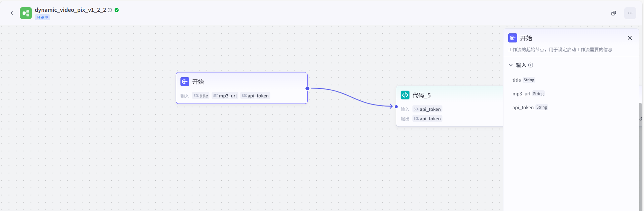Close the 开始 side panel
The height and width of the screenshot is (211, 644).
point(630,38)
